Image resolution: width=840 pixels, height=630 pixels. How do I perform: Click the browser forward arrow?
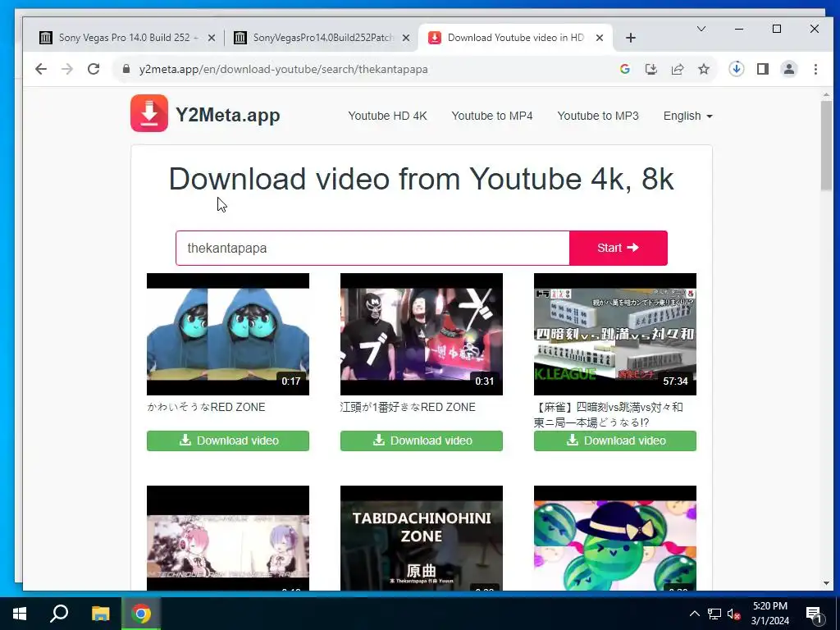(67, 69)
